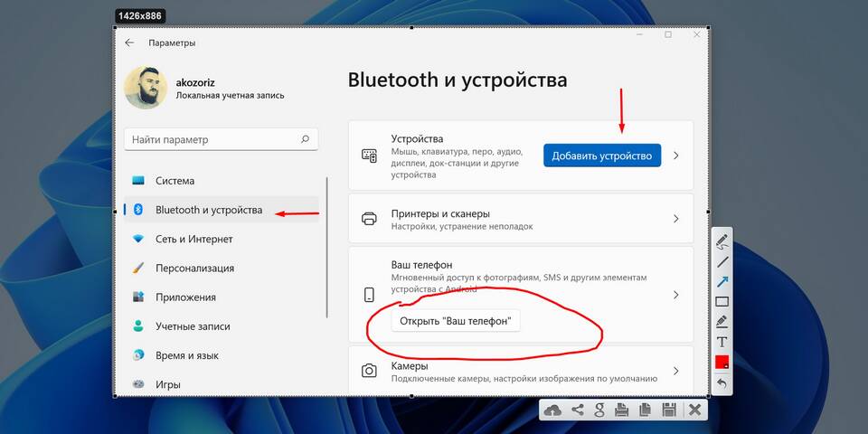Click the search magnifier icon
Image resolution: width=868 pixels, height=434 pixels.
coord(305,139)
